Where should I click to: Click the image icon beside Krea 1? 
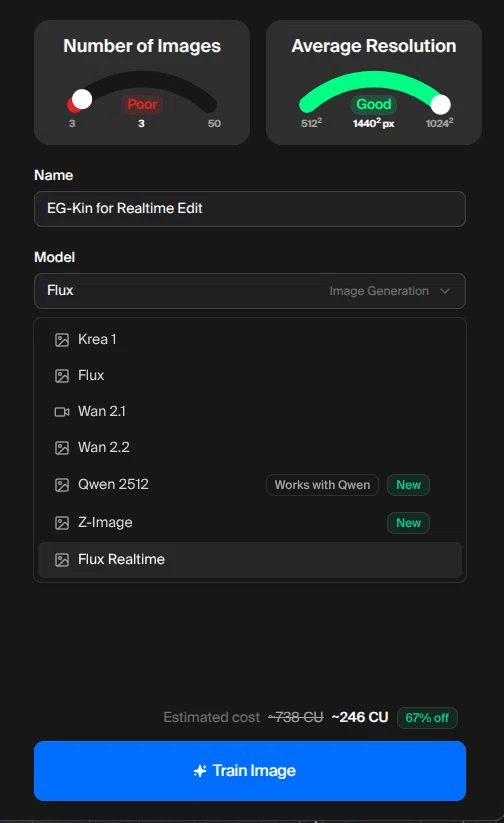(x=62, y=340)
